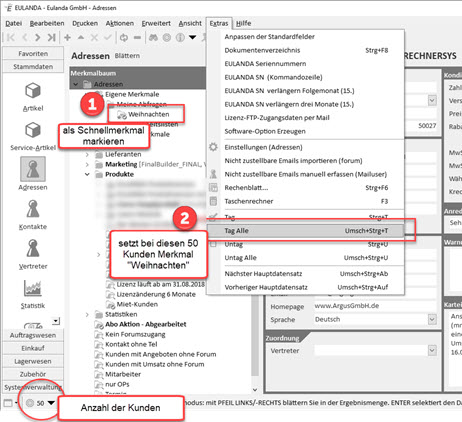Add a new record with plus icon
Viewport: 462px width, 422px height.
click(x=67, y=37)
